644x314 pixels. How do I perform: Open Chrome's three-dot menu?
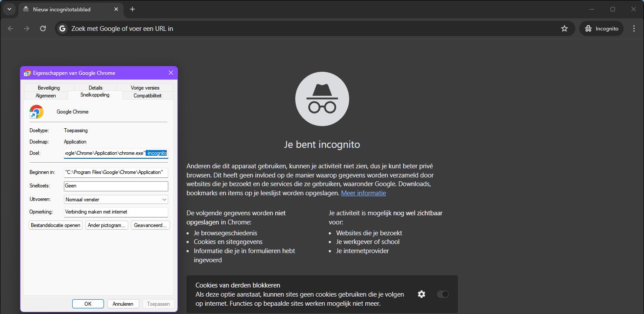tap(633, 29)
